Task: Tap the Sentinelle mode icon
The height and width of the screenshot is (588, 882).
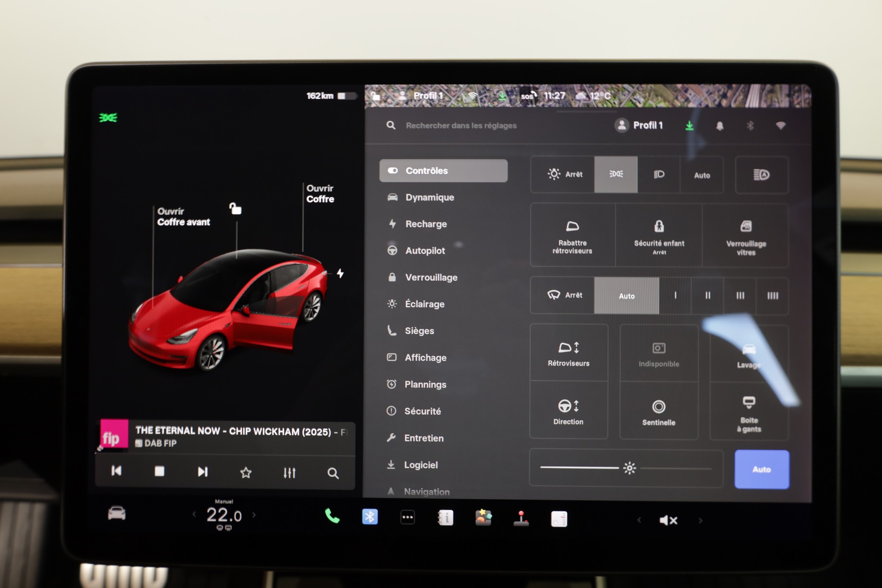Action: coord(658,412)
